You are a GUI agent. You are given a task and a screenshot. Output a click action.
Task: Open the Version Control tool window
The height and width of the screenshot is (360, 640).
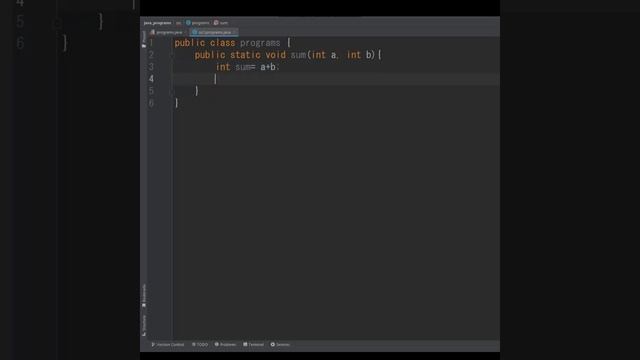pyautogui.click(x=168, y=344)
